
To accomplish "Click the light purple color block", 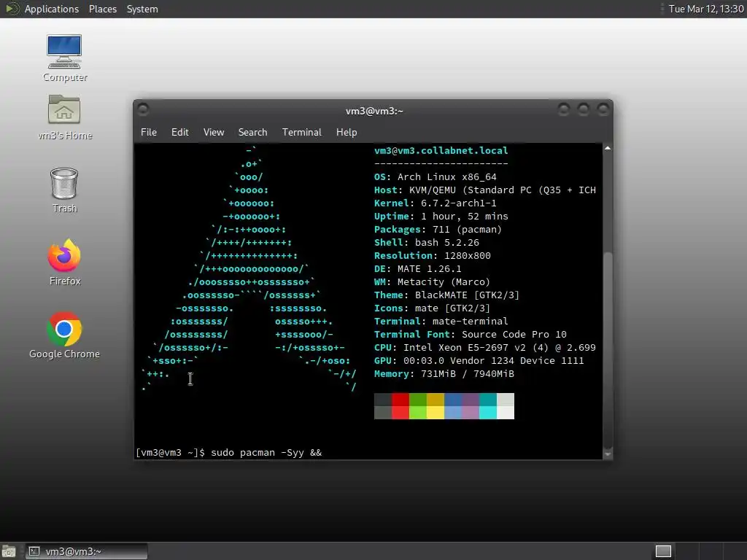I will (x=471, y=413).
